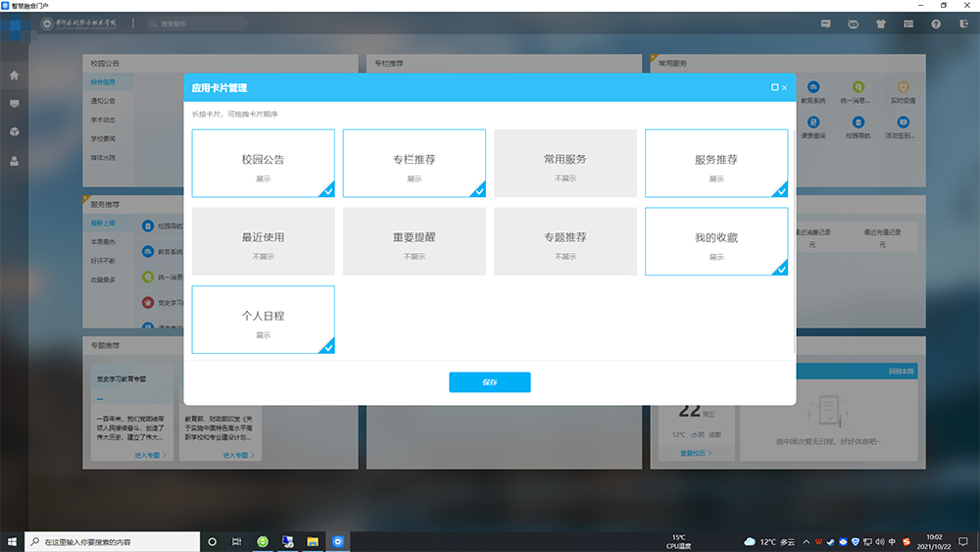Click the monitor icon in left sidebar
Image resolution: width=980 pixels, height=552 pixels.
[x=14, y=103]
